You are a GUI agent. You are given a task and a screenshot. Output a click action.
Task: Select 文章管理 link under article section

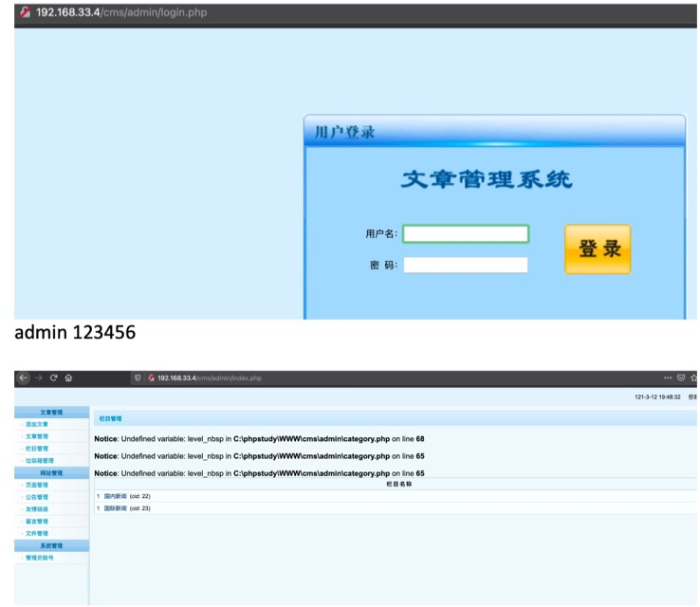(x=37, y=436)
